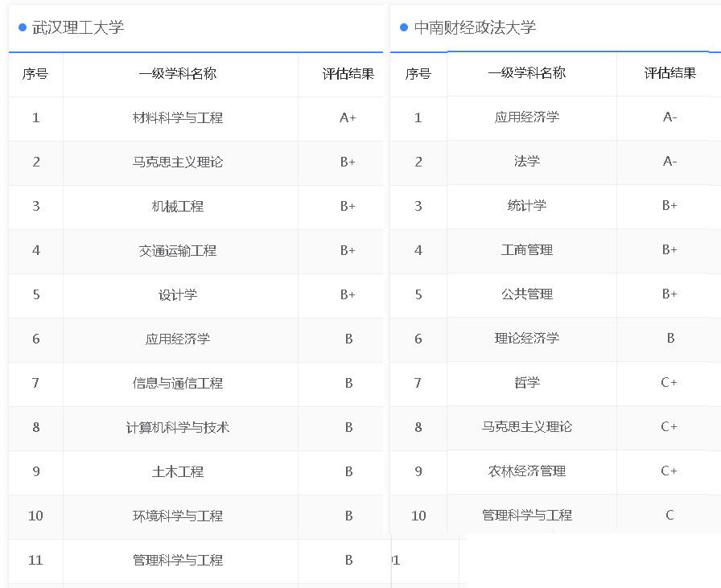Viewport: 721px width, 588px height.
Task: Click the B result for 环境科学与工程
Action: (348, 516)
